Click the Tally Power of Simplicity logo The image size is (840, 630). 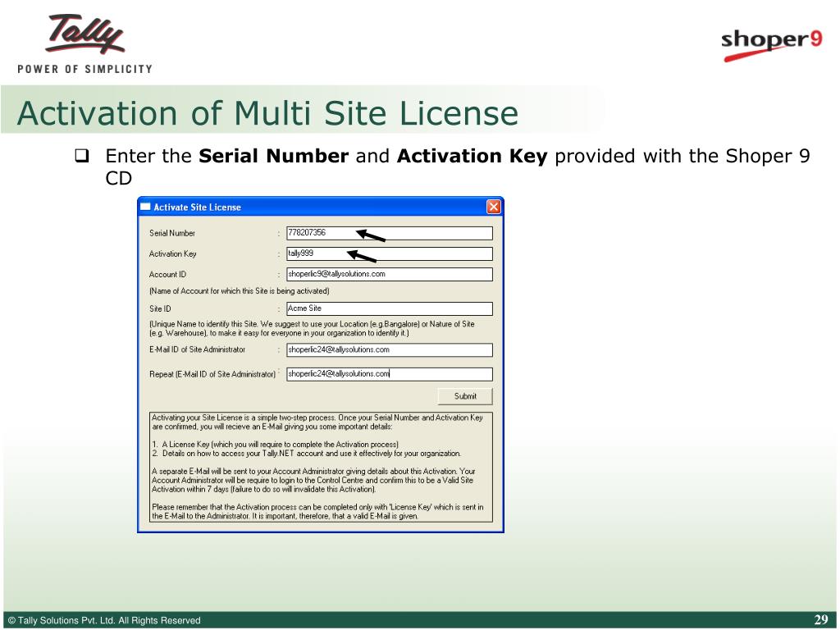click(x=84, y=44)
